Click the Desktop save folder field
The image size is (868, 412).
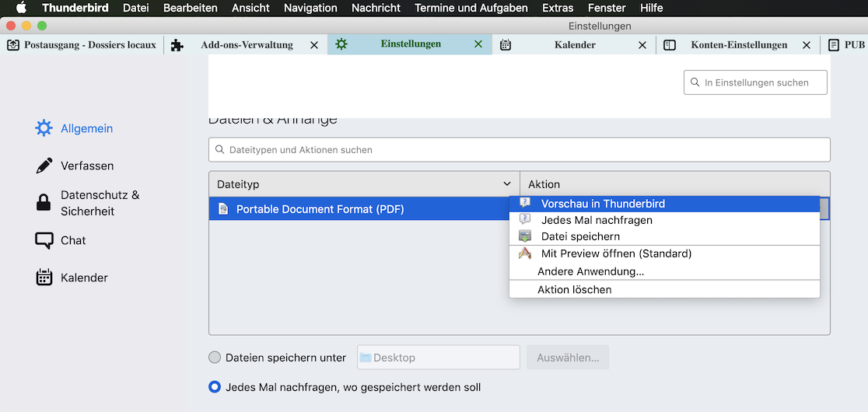coord(439,358)
